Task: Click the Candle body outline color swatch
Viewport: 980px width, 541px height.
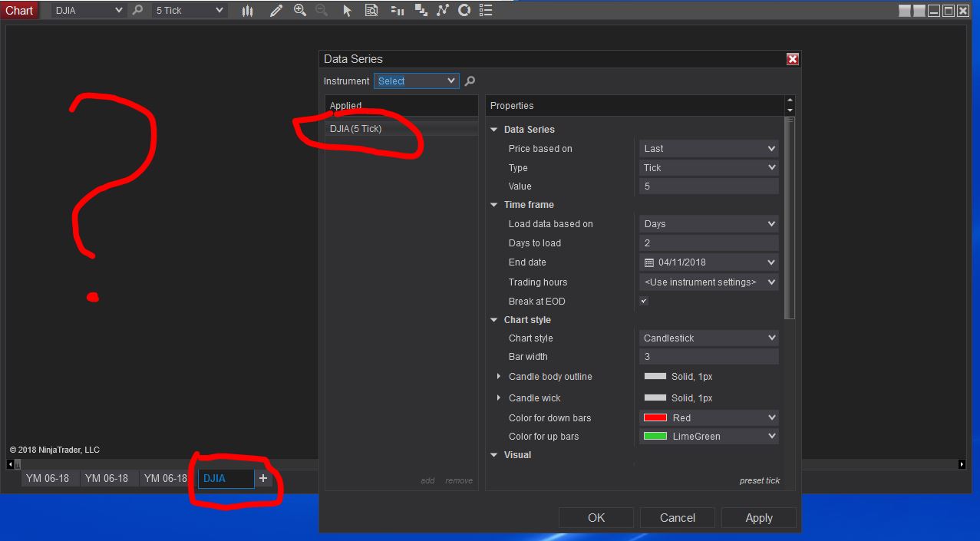Action: coord(655,377)
